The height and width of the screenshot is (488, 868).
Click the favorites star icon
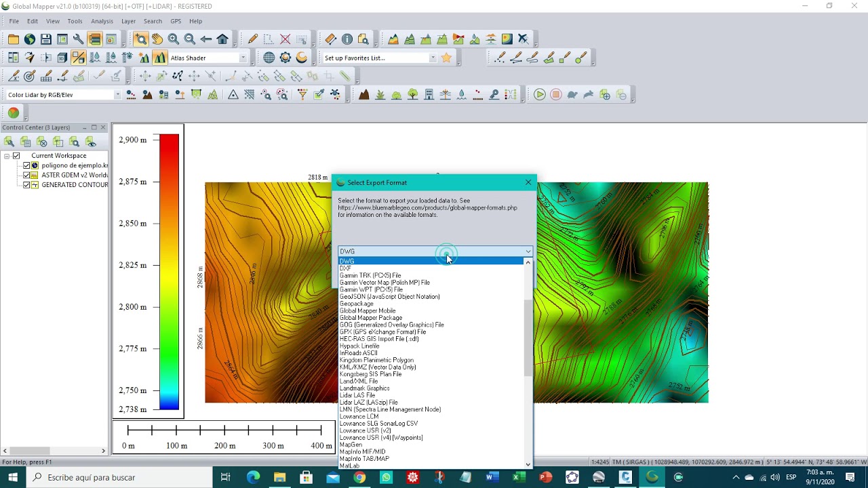(446, 58)
